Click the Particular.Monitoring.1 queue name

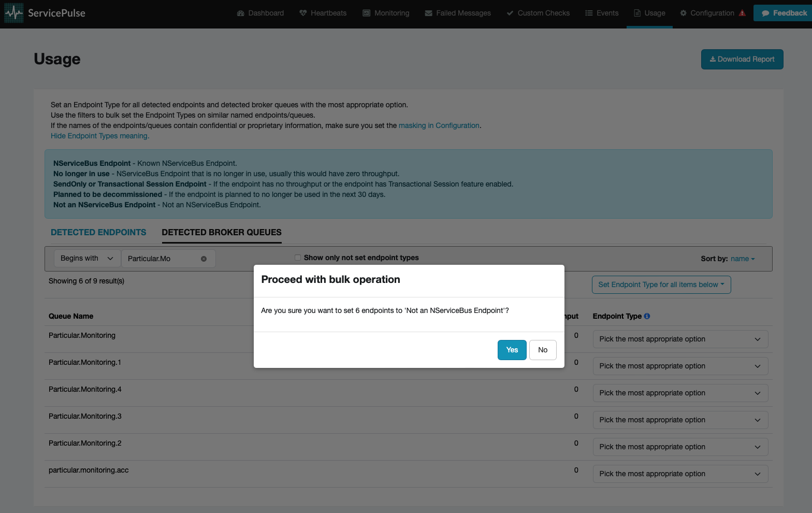pos(85,362)
